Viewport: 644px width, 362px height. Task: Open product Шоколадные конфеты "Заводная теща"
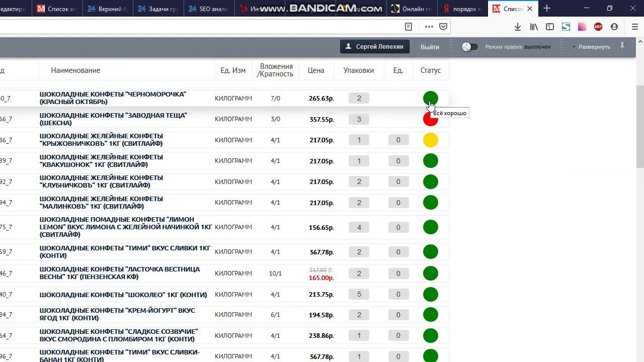(x=113, y=119)
